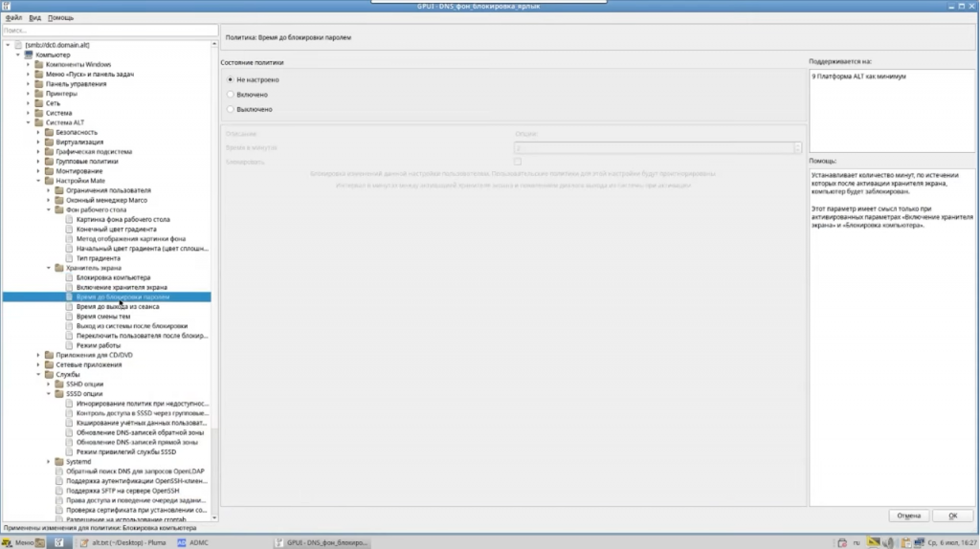
Task: Open ADMC from the taskbar
Action: (192, 542)
